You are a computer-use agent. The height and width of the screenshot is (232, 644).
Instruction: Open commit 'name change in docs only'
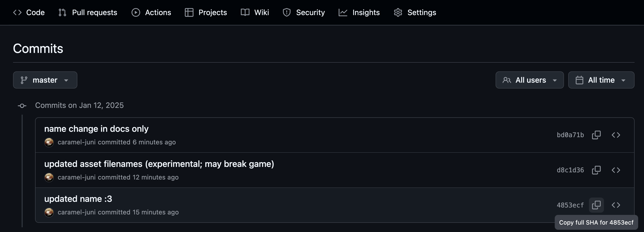(96, 129)
